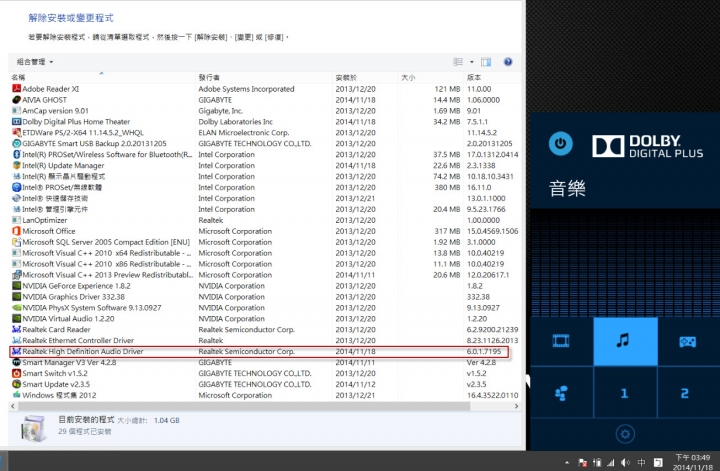Screen dimensions: 720x471
Task: Click Microsoft Office program icon
Action: click(16, 231)
